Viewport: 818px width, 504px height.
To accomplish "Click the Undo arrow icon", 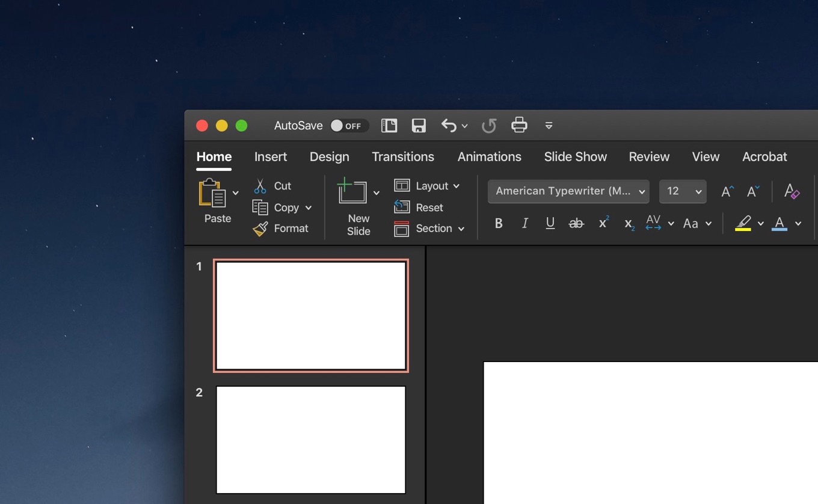I will coord(449,125).
